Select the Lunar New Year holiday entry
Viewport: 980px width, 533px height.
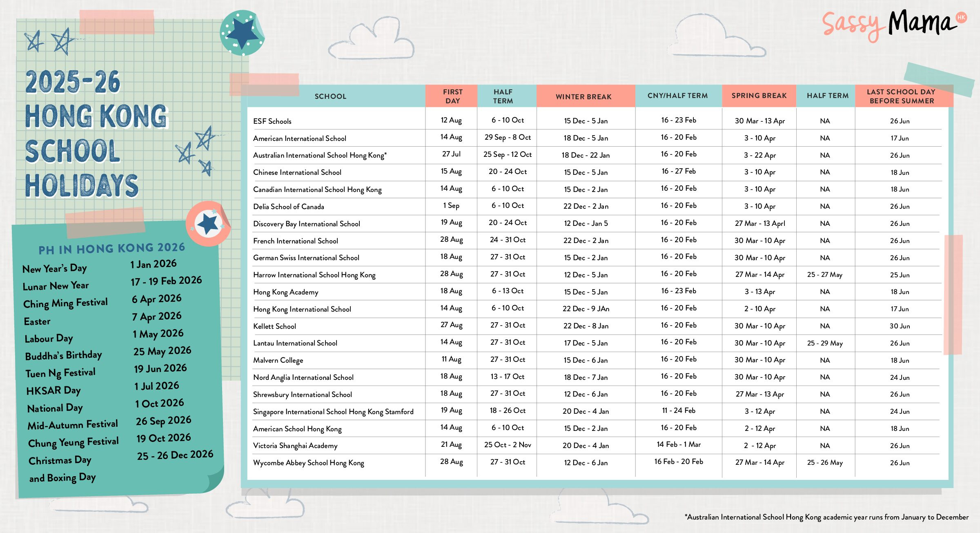coord(56,285)
